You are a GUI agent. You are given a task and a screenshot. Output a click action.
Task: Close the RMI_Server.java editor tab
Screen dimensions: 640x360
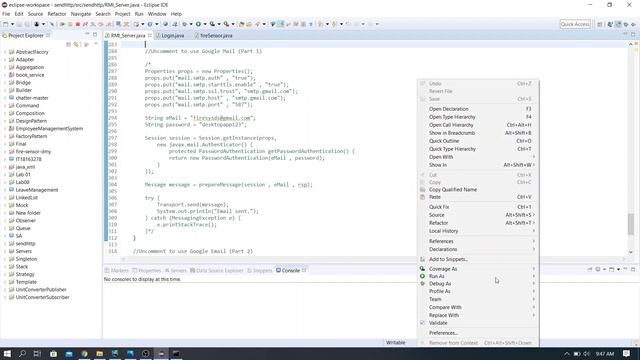click(150, 36)
